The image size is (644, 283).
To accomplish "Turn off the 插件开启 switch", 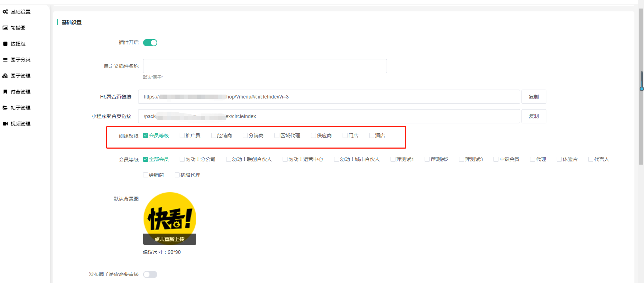I will [150, 43].
